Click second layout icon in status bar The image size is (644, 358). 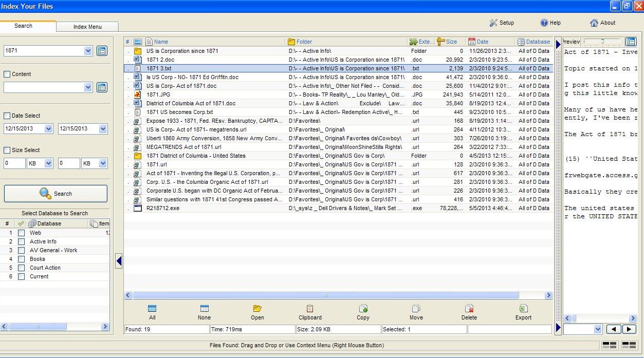(x=629, y=345)
